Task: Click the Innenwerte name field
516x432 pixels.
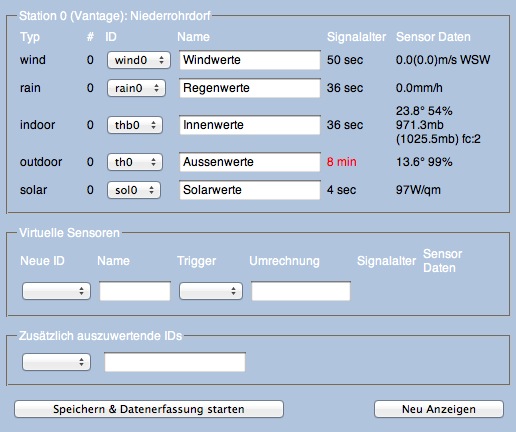Action: click(x=250, y=125)
